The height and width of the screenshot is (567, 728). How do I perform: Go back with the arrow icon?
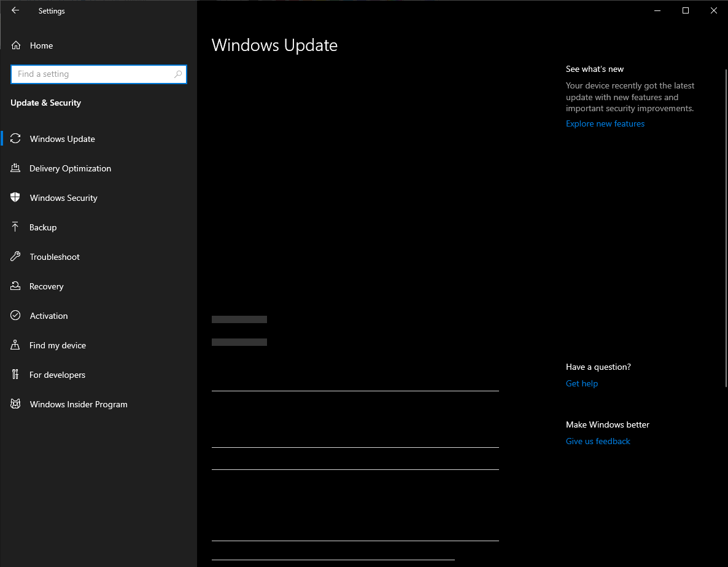[x=15, y=10]
